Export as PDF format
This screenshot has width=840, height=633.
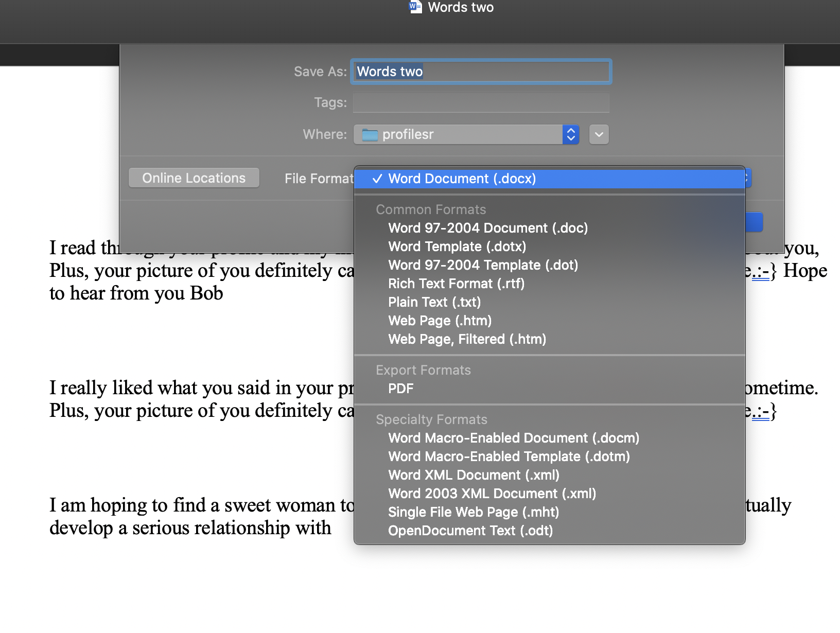(x=550, y=389)
